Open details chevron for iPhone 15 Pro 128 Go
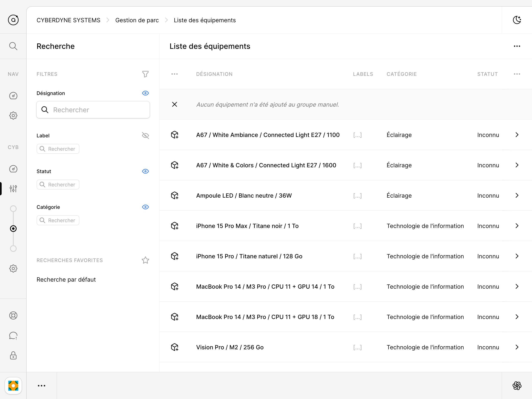The width and height of the screenshot is (532, 399). click(x=517, y=256)
